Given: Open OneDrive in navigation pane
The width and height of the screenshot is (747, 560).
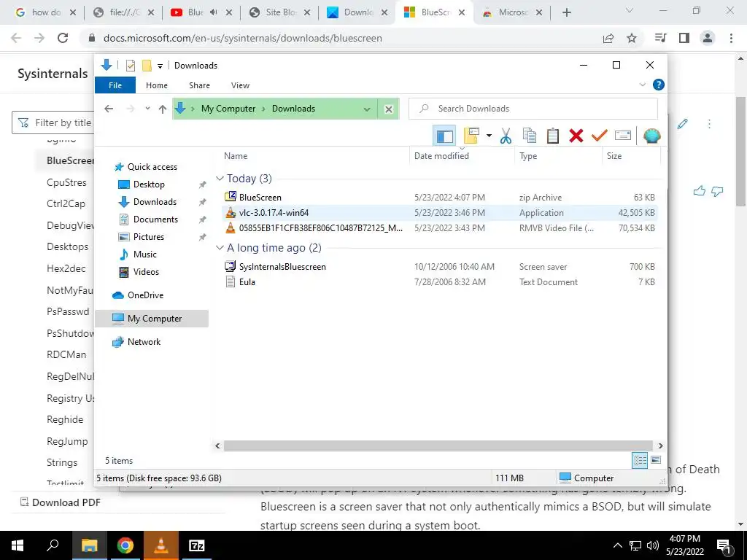Looking at the screenshot, I should (138, 295).
